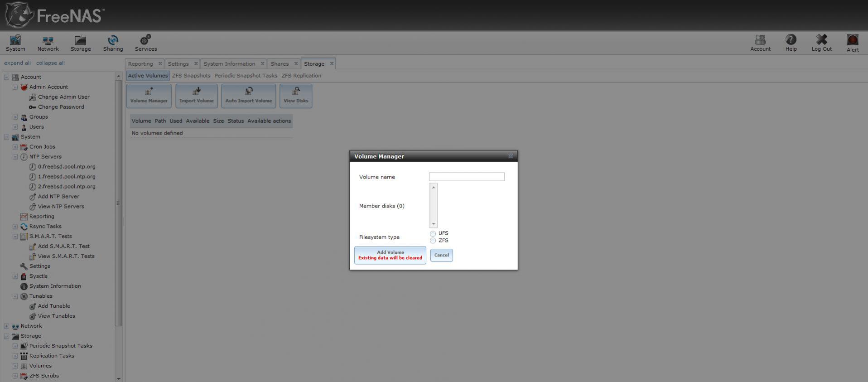
Task: Collapse the NTP Servers tree node
Action: tap(15, 157)
